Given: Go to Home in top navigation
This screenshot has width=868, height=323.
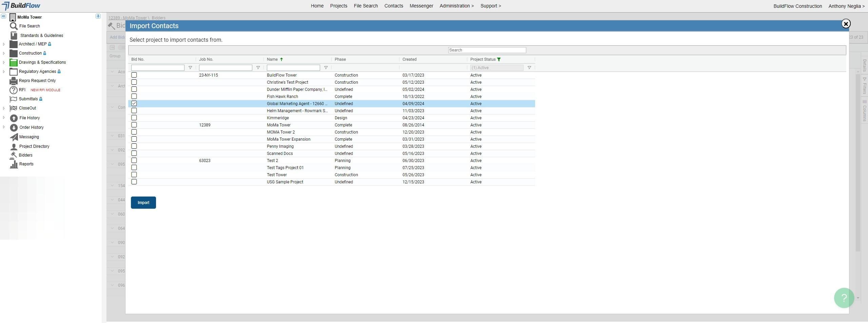Looking at the screenshot, I should 317,6.
